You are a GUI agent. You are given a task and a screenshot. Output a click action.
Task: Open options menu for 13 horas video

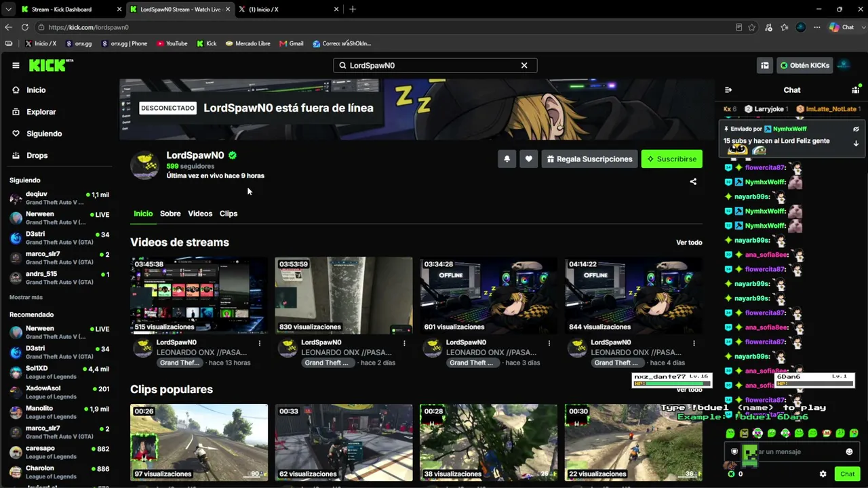259,343
